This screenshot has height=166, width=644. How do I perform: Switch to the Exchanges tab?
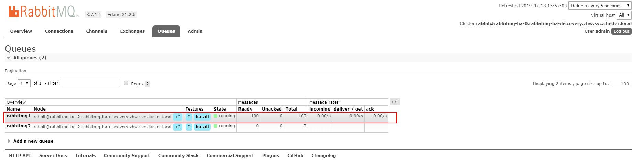(x=132, y=31)
